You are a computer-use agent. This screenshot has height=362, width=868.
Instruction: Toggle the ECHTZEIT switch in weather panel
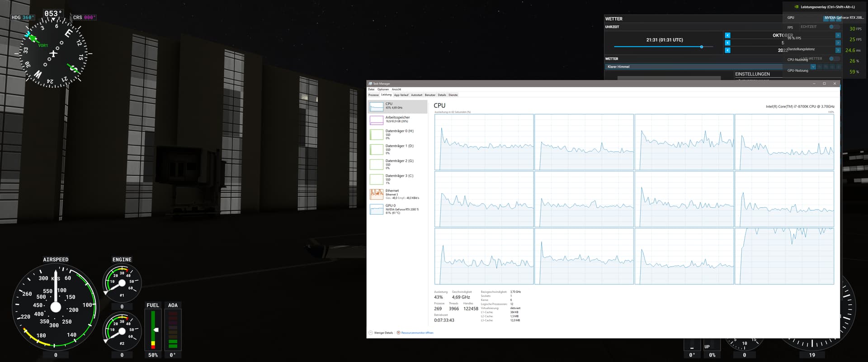pos(834,27)
